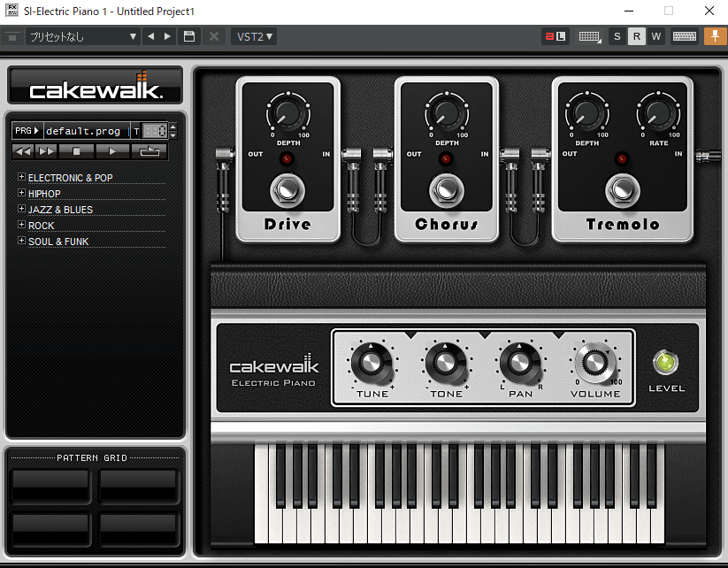This screenshot has height=568, width=728.
Task: Click the Drive pedal Depth knob
Action: point(288,112)
